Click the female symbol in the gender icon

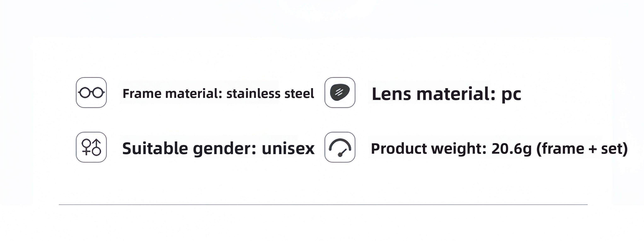point(86,147)
